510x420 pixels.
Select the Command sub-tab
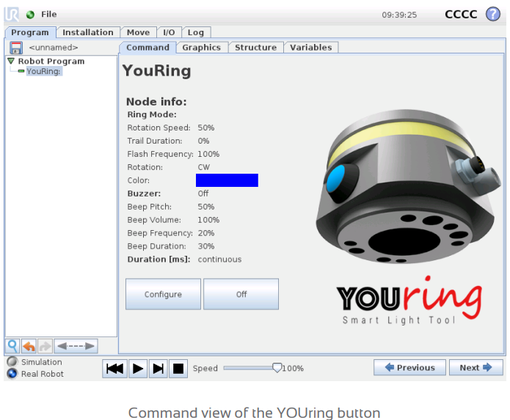147,48
